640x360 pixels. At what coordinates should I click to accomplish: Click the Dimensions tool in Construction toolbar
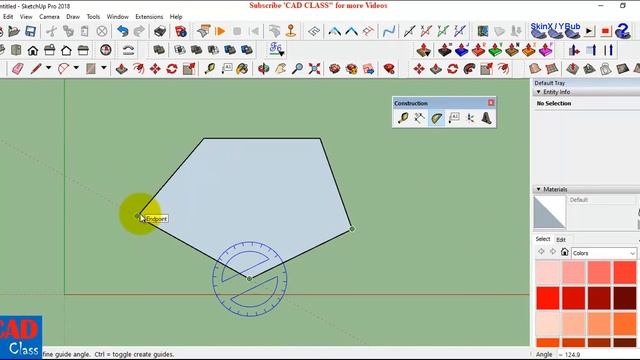tap(420, 118)
